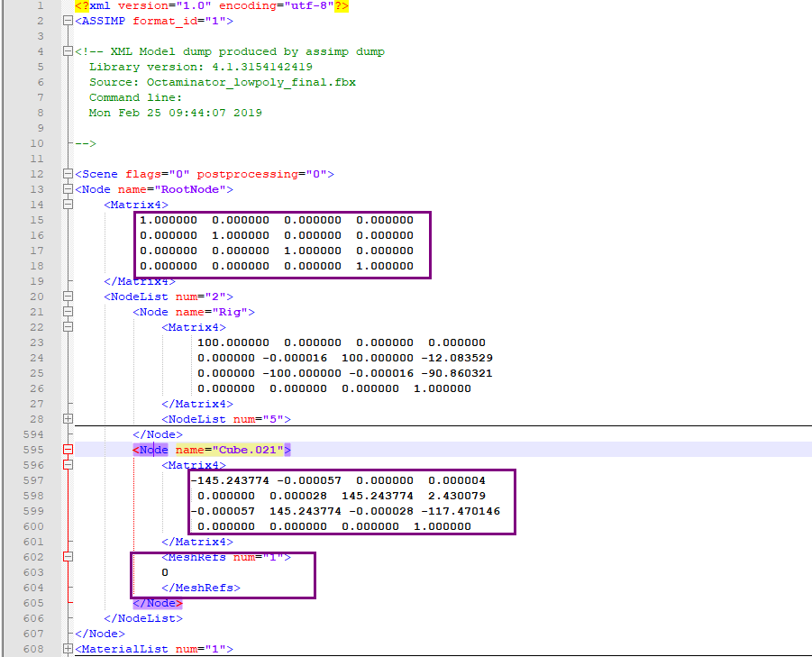Collapse the ASSIMP element fold on line 2
Image resolution: width=812 pixels, height=657 pixels.
(68, 21)
